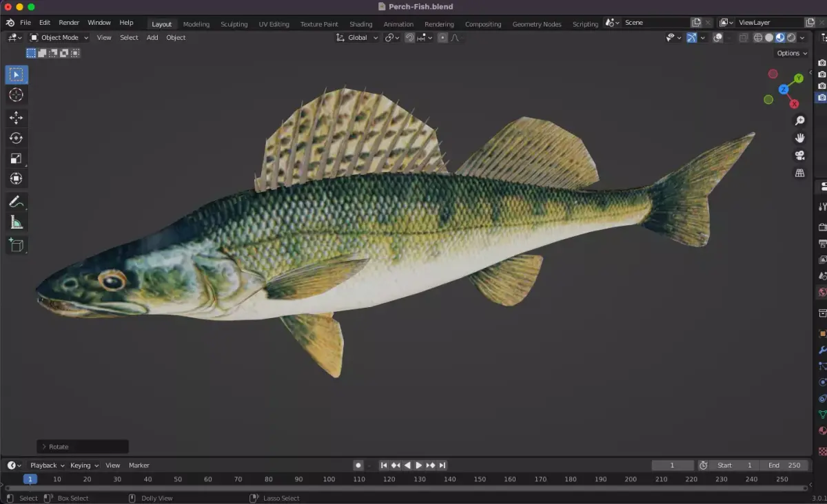Click frame 100 on the timeline ruler

coord(329,479)
